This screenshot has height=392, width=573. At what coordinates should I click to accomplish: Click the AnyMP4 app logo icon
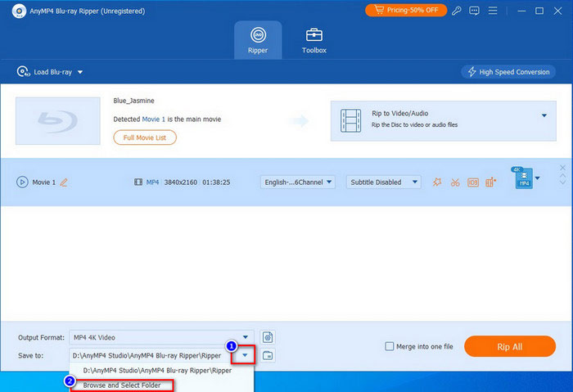[19, 11]
